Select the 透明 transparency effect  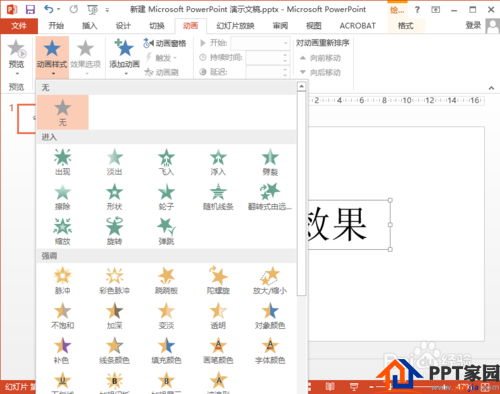(x=218, y=315)
